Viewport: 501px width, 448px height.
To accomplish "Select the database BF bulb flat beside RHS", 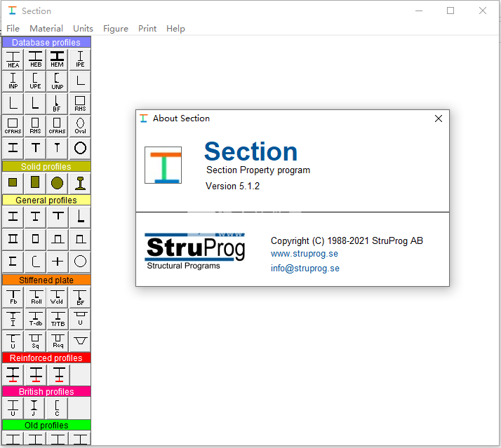I will [x=58, y=104].
